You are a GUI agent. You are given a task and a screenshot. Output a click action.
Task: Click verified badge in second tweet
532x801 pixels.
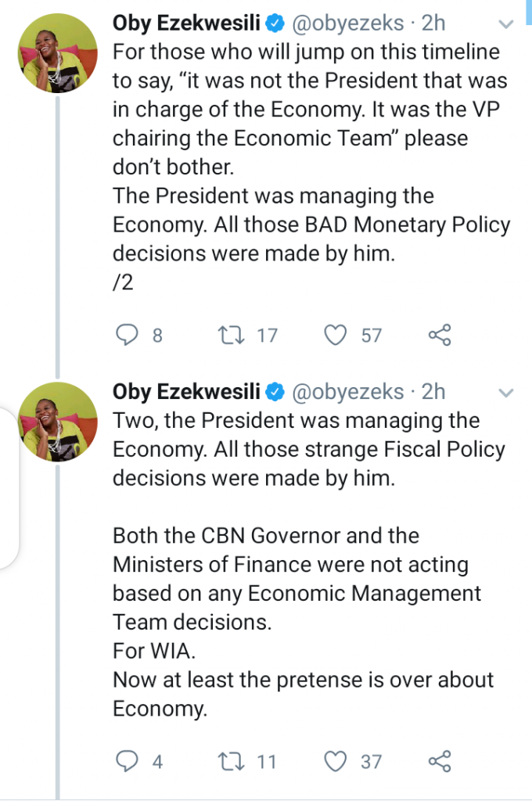[x=275, y=391]
